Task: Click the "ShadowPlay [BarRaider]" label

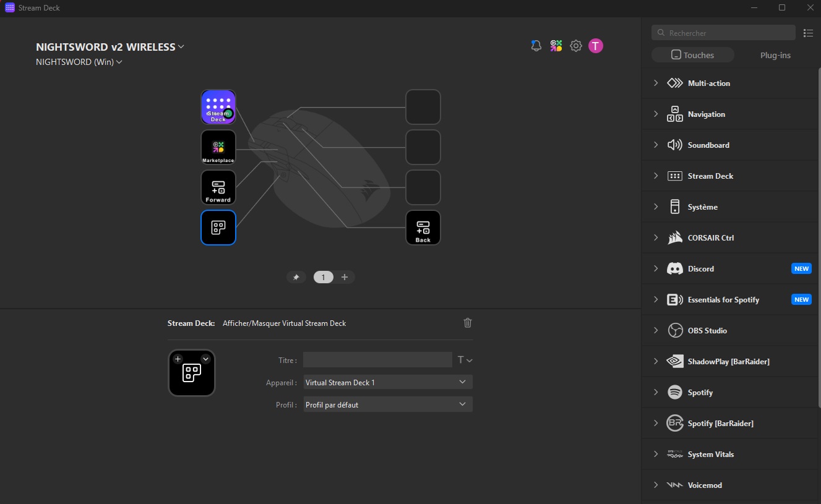Action: point(729,361)
